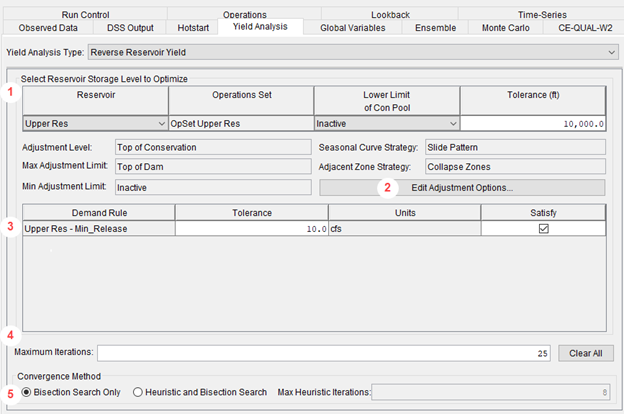Open the Hotstart tab
Image resolution: width=624 pixels, height=414 pixels.
click(x=193, y=28)
